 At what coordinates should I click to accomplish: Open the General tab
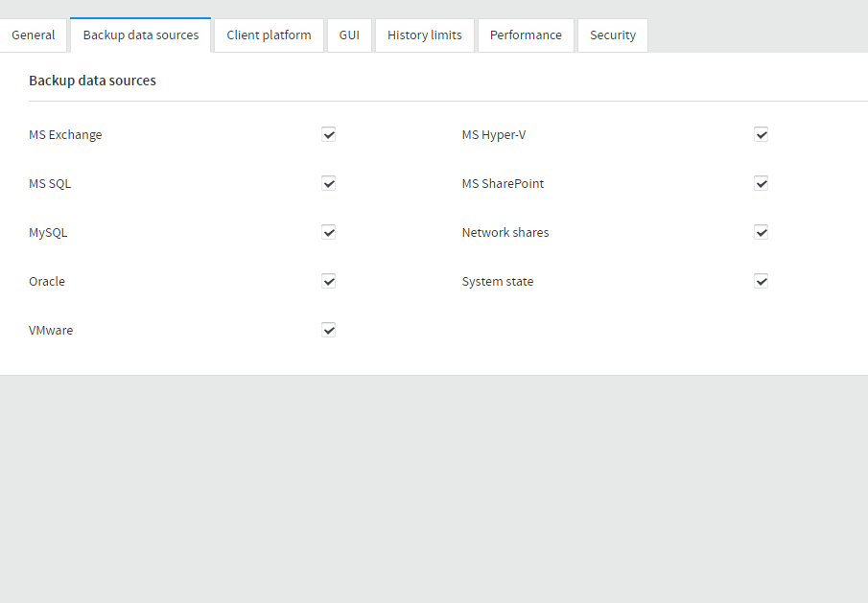[34, 35]
